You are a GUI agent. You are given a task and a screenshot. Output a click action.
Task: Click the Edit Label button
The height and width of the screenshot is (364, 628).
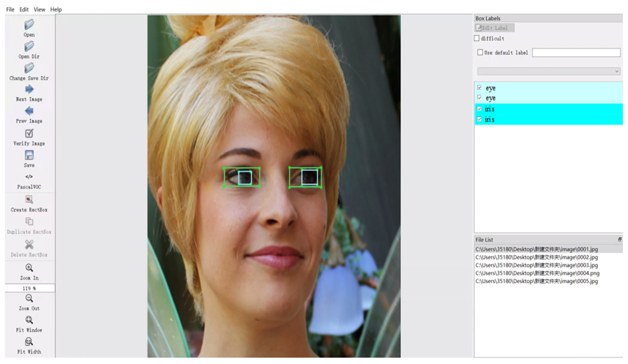click(x=494, y=28)
